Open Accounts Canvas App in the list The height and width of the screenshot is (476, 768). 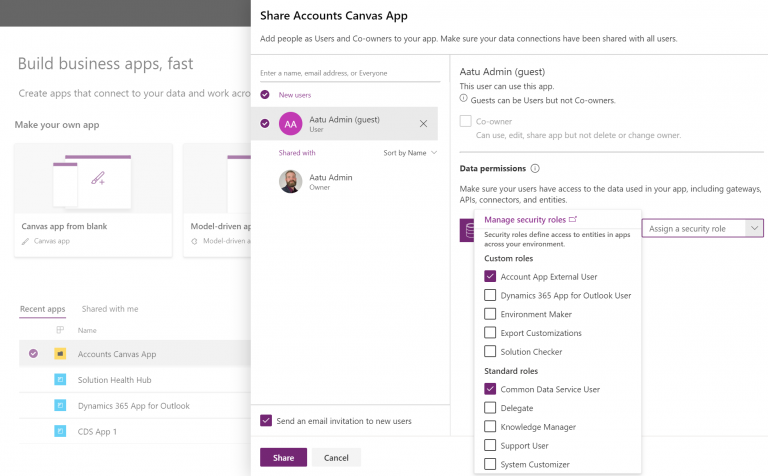(117, 354)
